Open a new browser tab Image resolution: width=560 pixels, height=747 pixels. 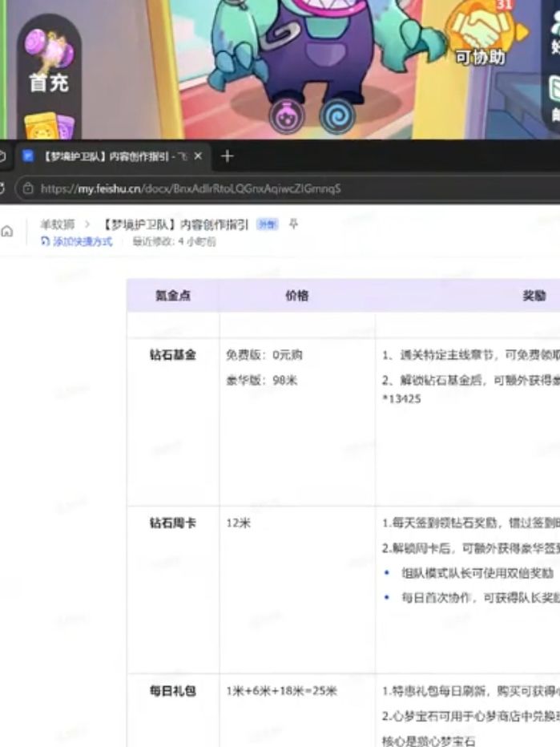point(227,156)
